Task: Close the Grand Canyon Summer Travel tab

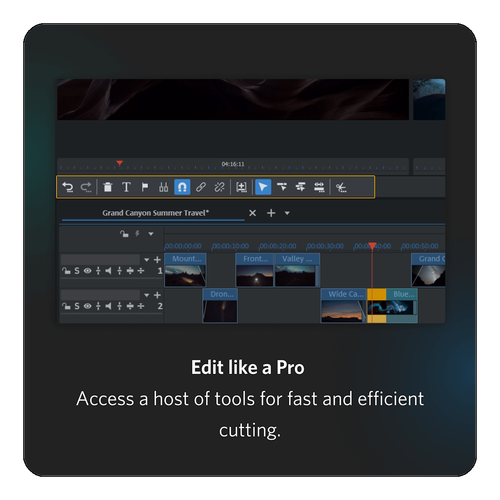Action: click(253, 213)
